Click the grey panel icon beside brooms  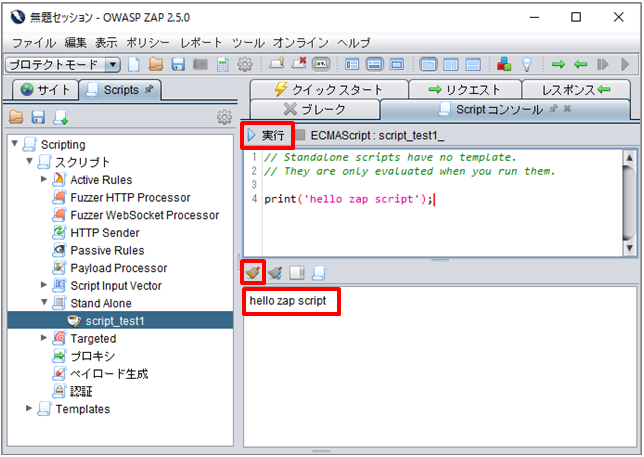click(297, 272)
